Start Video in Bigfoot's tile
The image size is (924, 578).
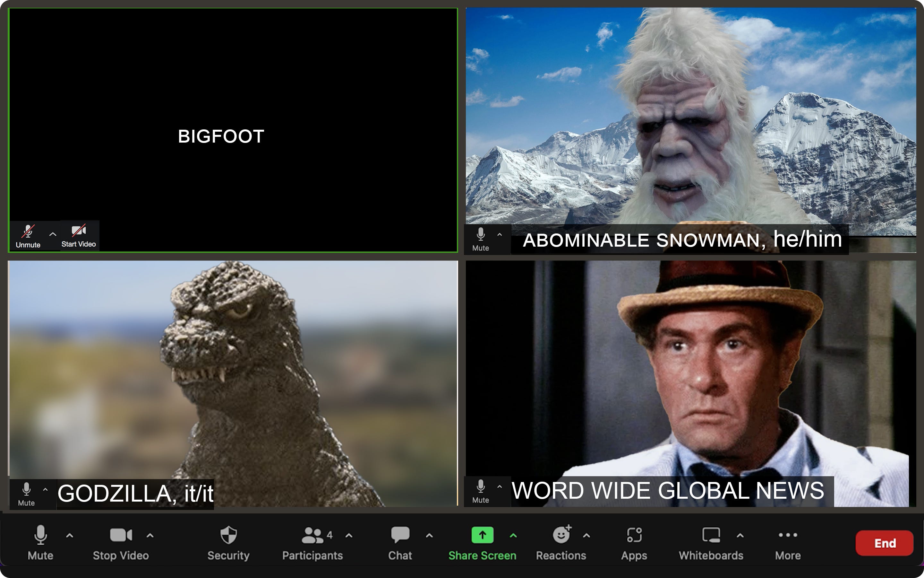[79, 236]
